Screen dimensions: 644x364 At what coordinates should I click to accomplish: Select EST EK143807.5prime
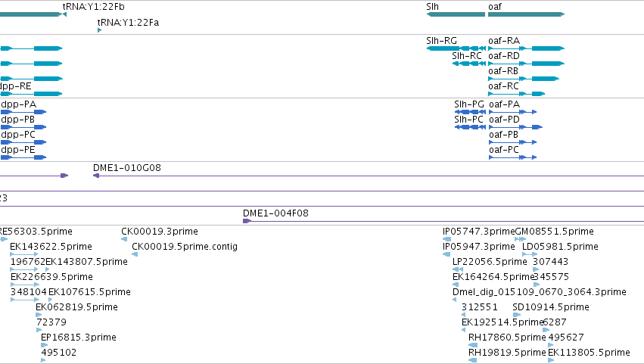click(x=87, y=262)
